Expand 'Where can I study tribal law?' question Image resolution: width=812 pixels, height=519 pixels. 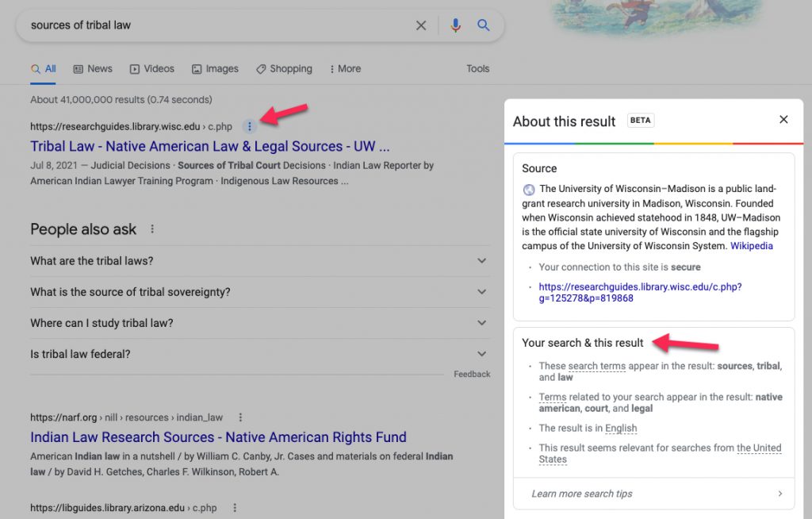point(260,323)
